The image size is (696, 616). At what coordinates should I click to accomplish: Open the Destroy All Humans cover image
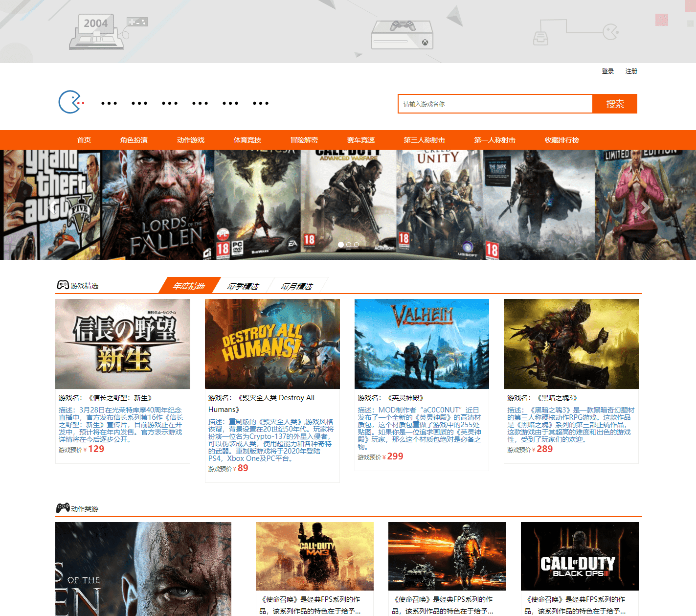pyautogui.click(x=272, y=344)
